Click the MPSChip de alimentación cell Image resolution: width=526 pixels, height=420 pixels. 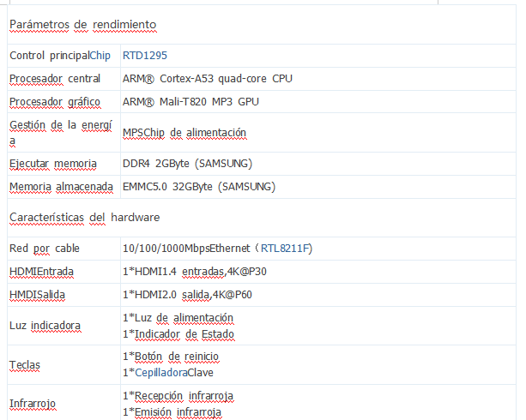tap(318, 133)
